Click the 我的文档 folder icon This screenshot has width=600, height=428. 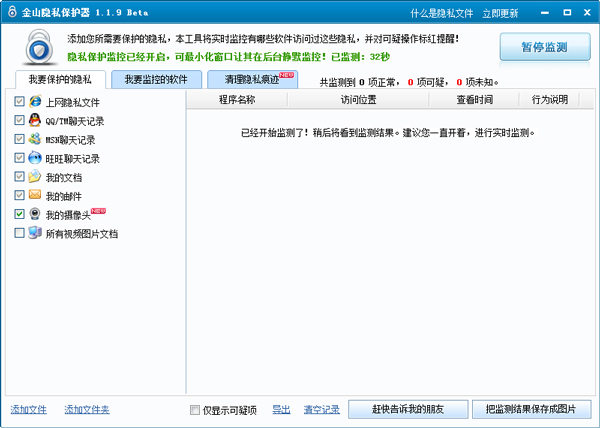tap(35, 176)
